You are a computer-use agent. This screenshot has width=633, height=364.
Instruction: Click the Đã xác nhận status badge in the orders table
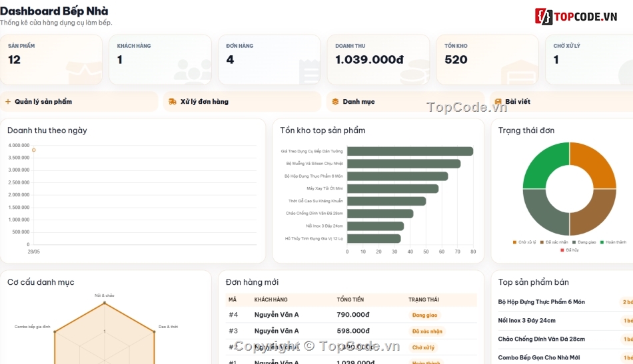427,331
